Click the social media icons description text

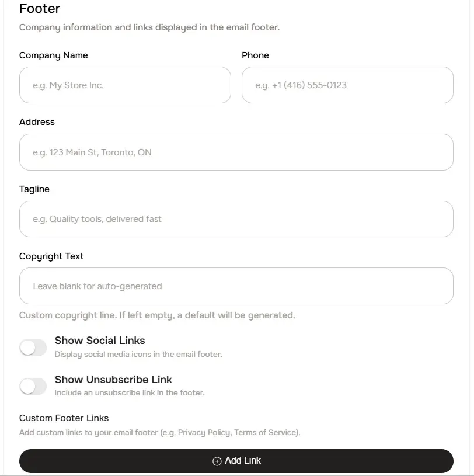click(138, 353)
